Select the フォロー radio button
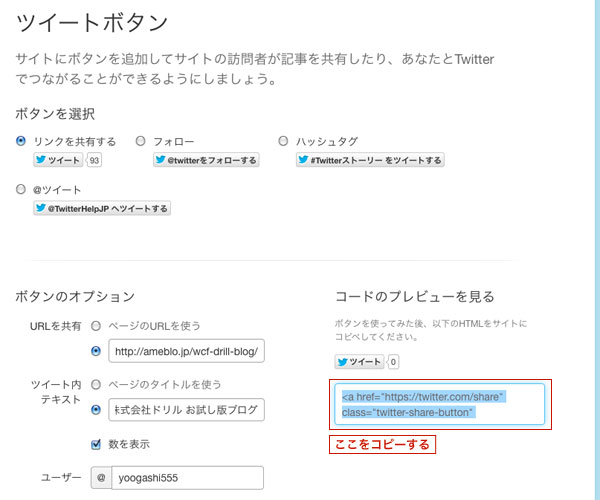Image resolution: width=600 pixels, height=500 pixels. 140,141
